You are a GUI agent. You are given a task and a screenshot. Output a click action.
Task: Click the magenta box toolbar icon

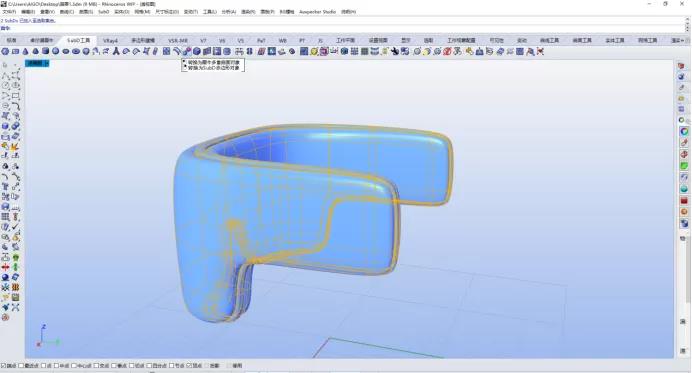pos(324,51)
